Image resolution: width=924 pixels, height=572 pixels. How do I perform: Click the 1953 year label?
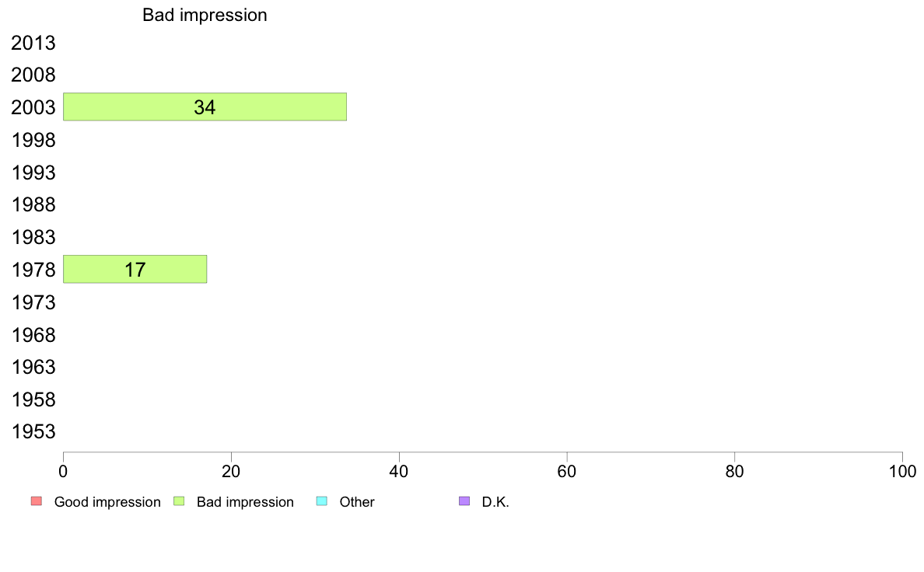click(33, 432)
